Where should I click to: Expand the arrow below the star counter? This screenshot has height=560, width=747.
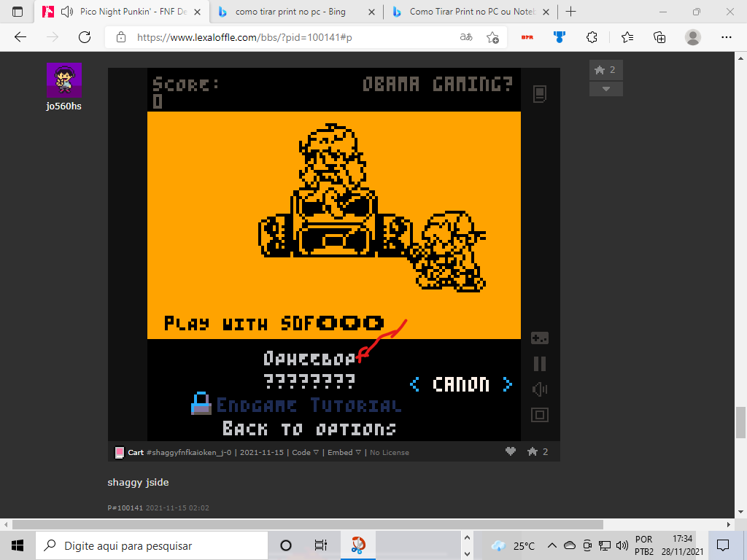[605, 89]
